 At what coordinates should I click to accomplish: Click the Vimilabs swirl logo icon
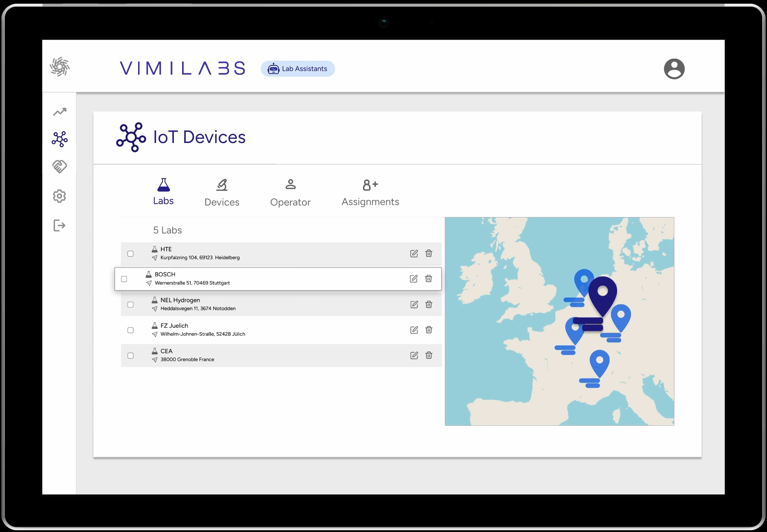pyautogui.click(x=60, y=67)
